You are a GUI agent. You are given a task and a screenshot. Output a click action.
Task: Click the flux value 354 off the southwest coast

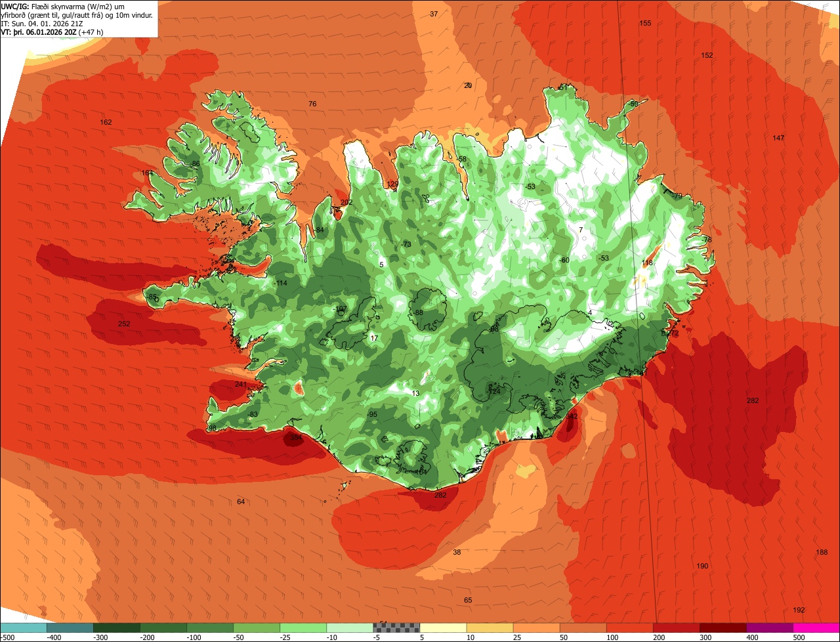point(296,437)
